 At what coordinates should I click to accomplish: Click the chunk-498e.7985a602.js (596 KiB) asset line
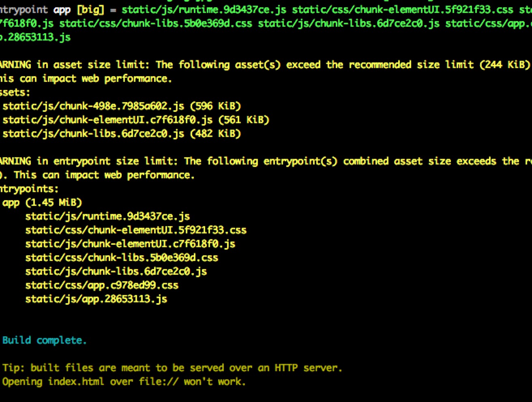point(122,106)
